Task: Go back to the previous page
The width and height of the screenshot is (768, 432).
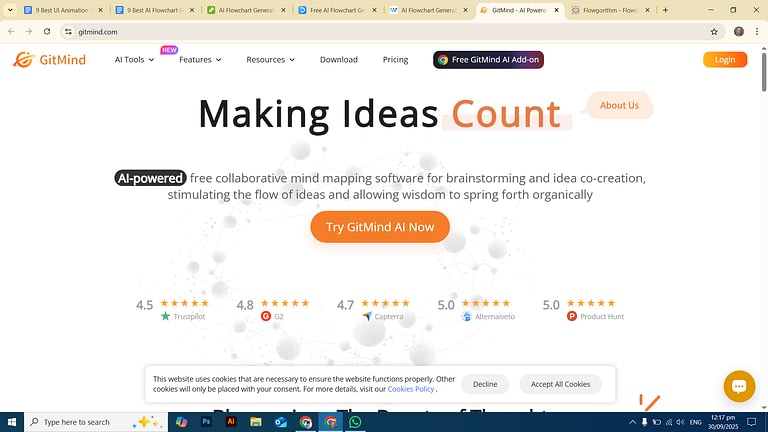Action: (11, 32)
